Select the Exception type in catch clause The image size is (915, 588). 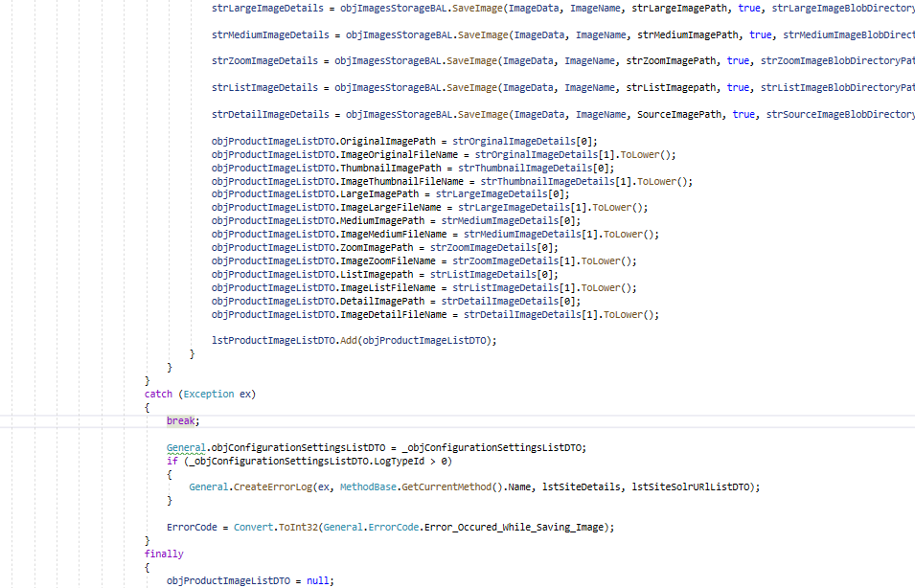[209, 394]
